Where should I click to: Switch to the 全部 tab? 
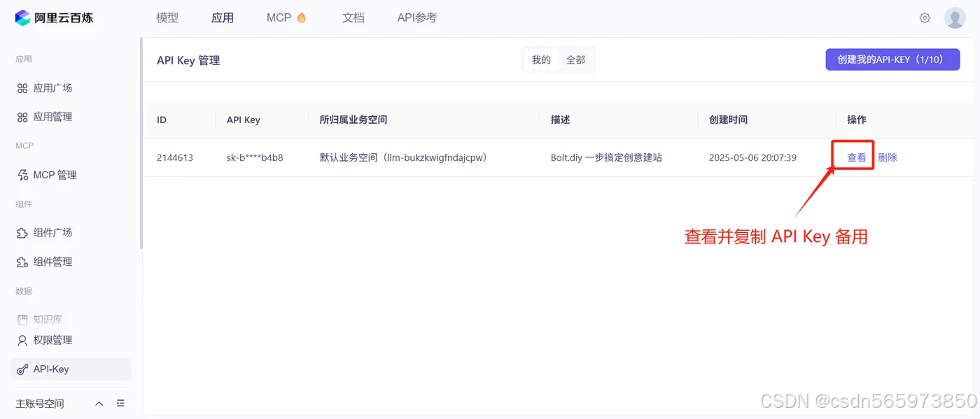[x=576, y=60]
